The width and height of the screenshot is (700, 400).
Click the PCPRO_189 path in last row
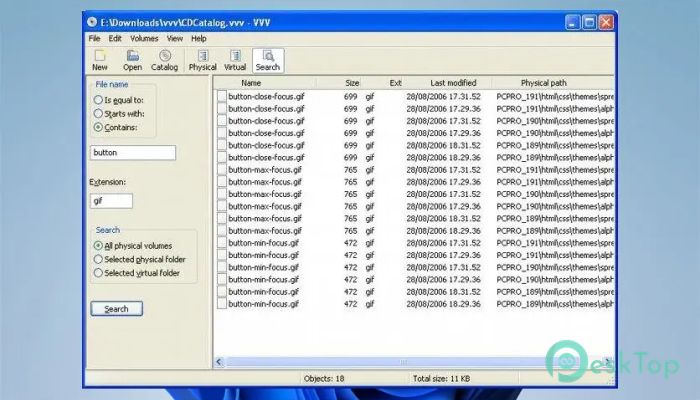pos(555,304)
